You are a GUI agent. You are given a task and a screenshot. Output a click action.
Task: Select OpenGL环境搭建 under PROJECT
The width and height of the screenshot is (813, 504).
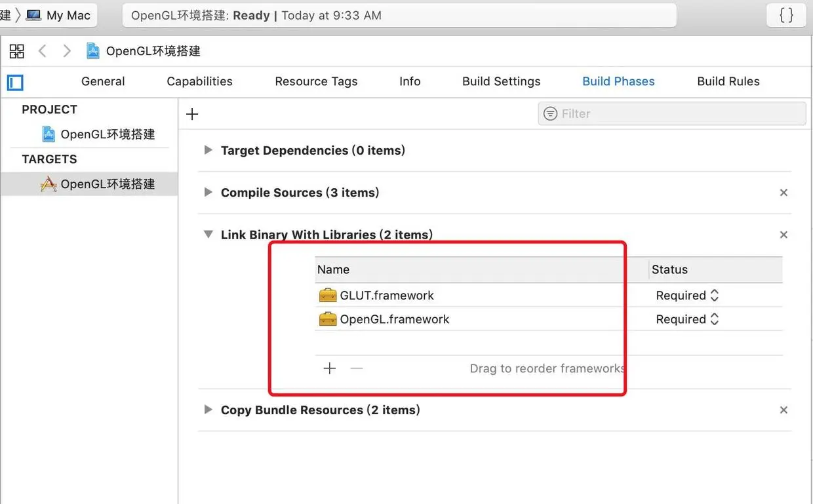[x=108, y=134]
